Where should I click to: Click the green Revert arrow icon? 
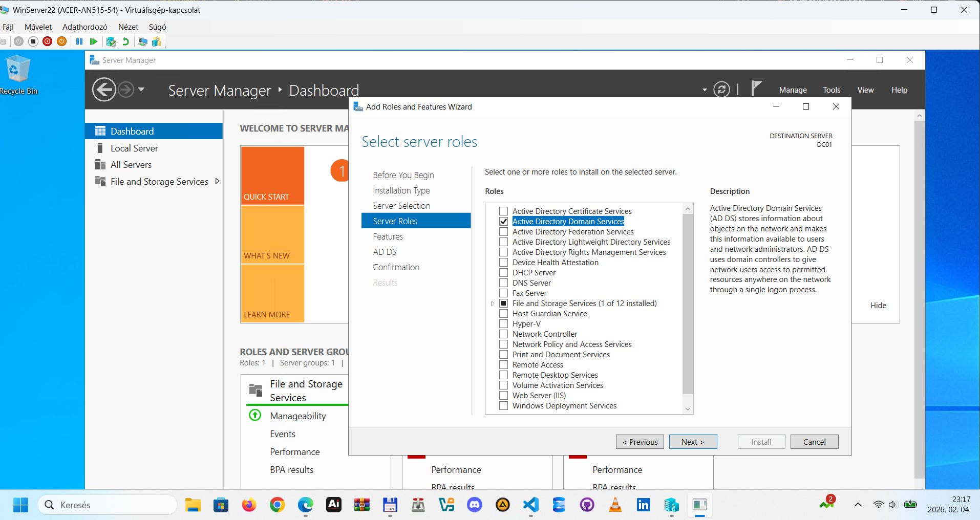coord(125,41)
